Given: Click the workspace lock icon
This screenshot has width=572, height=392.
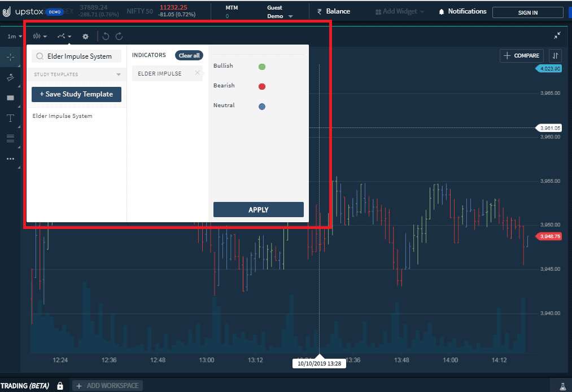Looking at the screenshot, I should click(60, 385).
